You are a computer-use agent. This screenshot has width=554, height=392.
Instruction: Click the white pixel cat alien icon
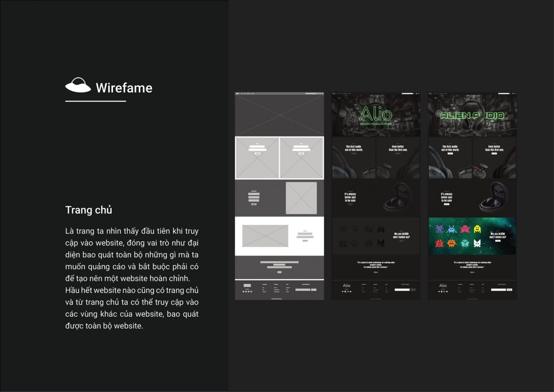tap(477, 243)
